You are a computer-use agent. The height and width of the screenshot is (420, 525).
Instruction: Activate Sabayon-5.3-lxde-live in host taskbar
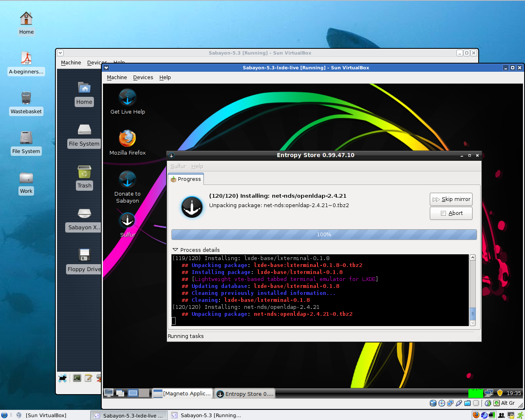128,415
